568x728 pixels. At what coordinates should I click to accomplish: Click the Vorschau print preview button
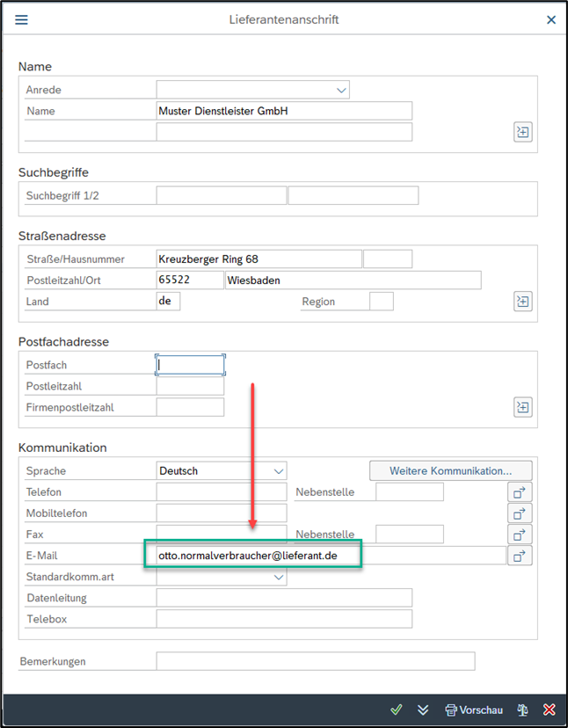(x=474, y=710)
